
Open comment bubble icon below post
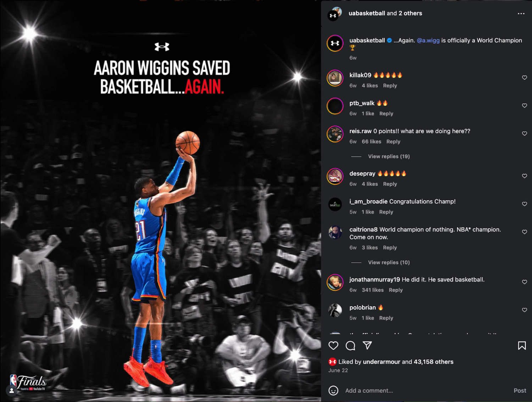pos(350,346)
